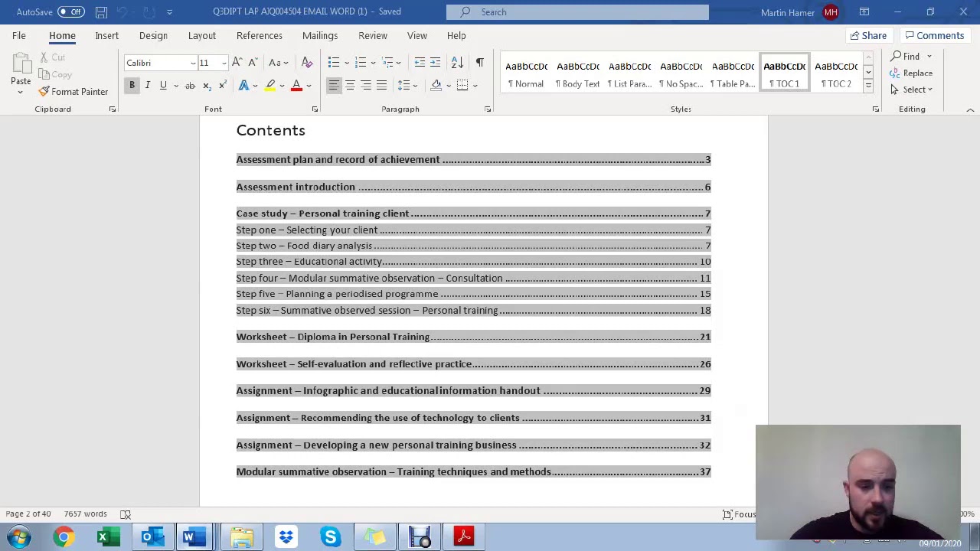This screenshot has width=980, height=551.
Task: Sort the selected paragraphs
Action: click(x=457, y=63)
